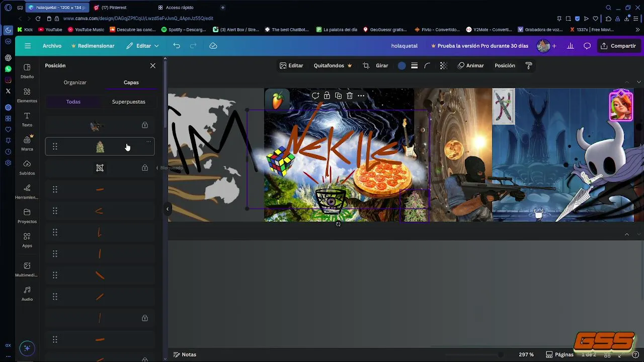Switch to the Capas tab
The height and width of the screenshot is (362, 644).
point(131,82)
